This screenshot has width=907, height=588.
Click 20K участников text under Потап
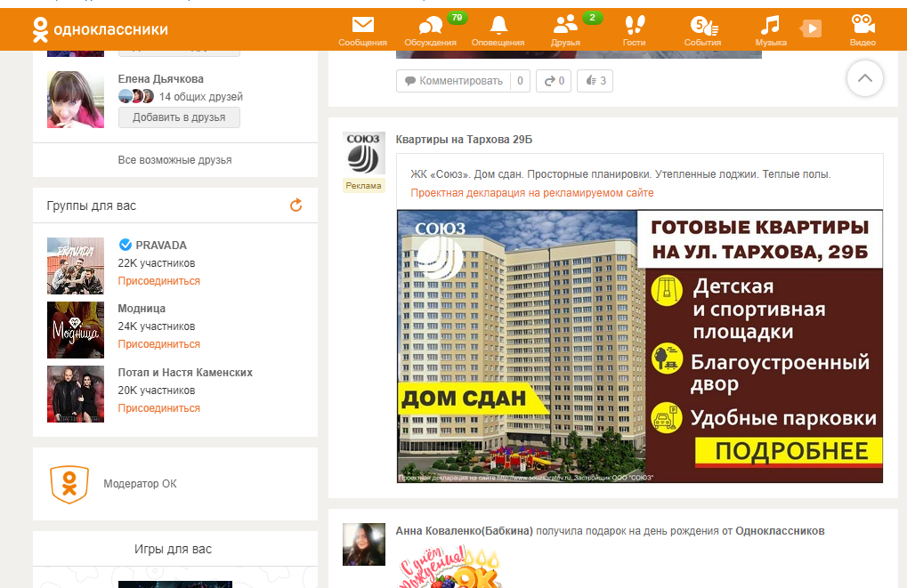(x=157, y=391)
